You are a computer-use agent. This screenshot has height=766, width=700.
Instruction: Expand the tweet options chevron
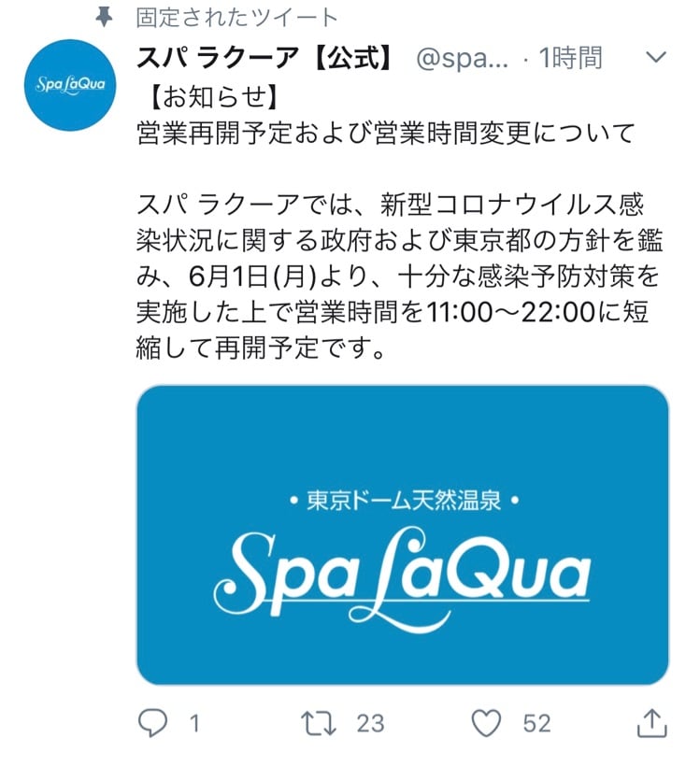(655, 57)
